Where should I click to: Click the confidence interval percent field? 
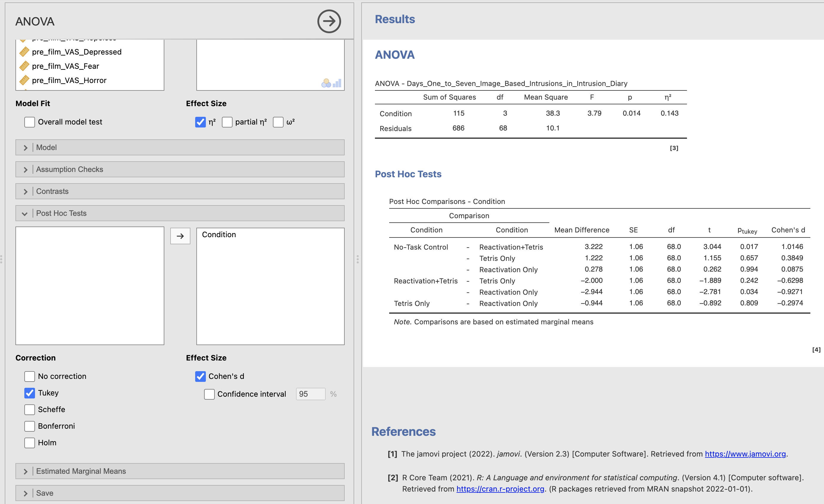point(311,394)
